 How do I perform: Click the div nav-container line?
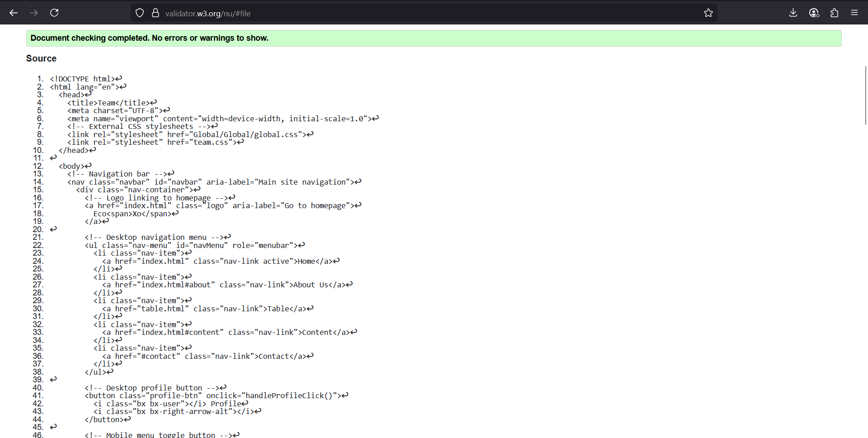tap(138, 190)
